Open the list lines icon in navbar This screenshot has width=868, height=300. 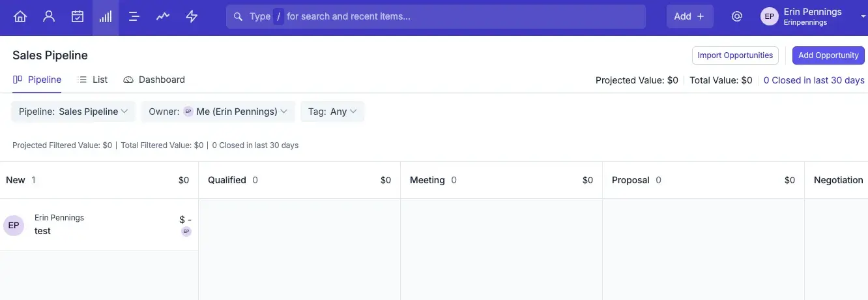pyautogui.click(x=134, y=17)
